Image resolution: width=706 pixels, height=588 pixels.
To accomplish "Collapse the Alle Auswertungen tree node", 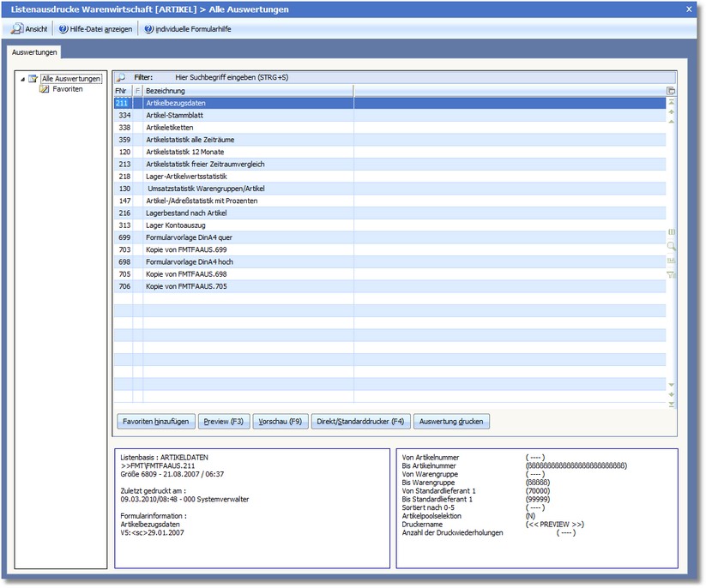I will pyautogui.click(x=22, y=79).
